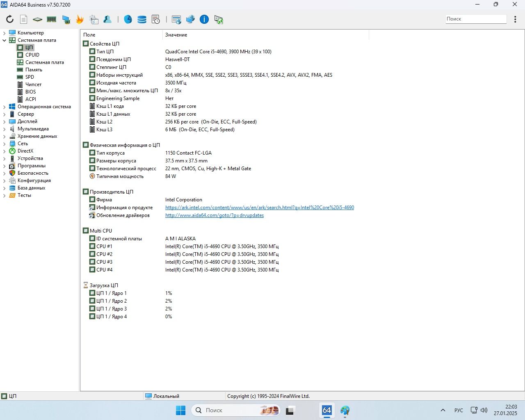
Task: Open the Программы tree item
Action: pos(32,166)
